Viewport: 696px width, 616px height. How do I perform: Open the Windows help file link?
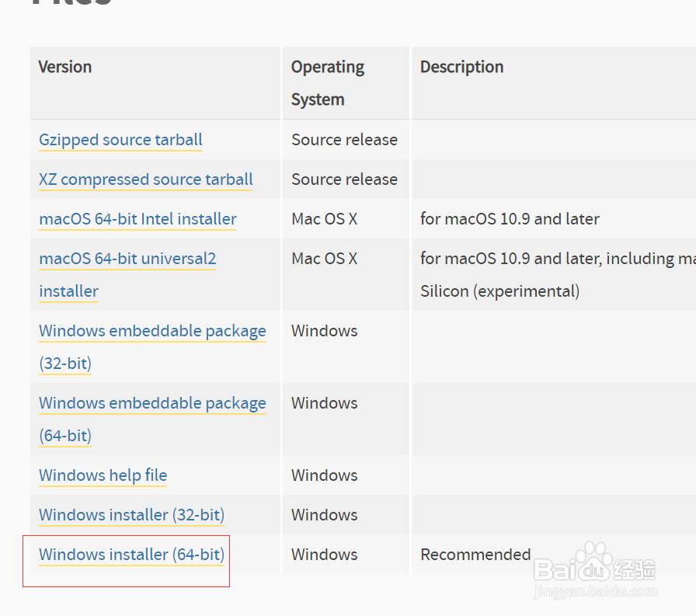tap(102, 475)
